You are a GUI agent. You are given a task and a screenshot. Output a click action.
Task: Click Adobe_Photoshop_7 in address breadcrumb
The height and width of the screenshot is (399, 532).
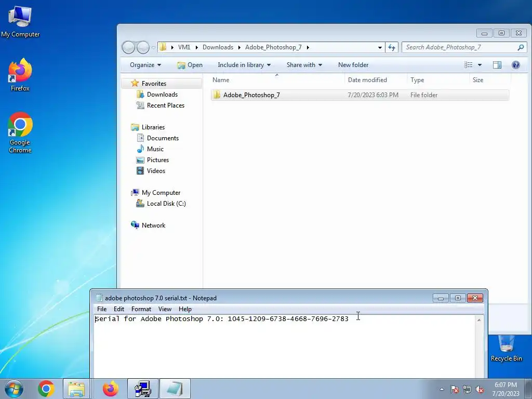(x=273, y=47)
